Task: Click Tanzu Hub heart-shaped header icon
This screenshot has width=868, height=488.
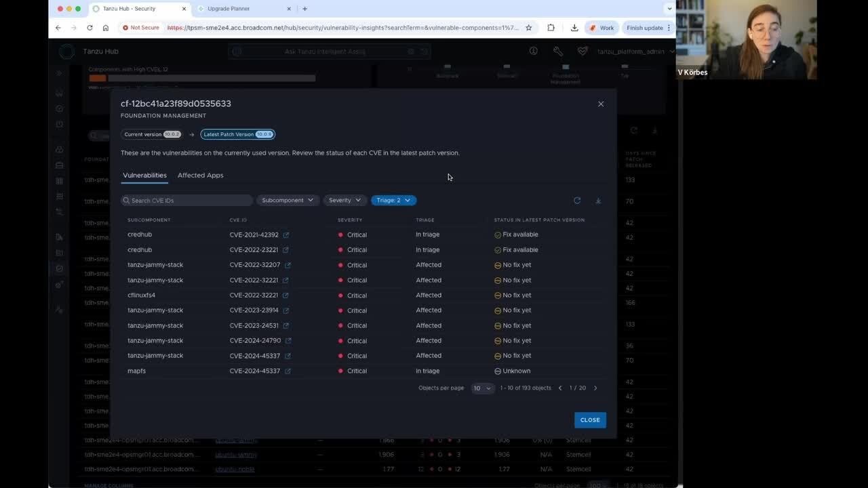Action: pos(583,52)
